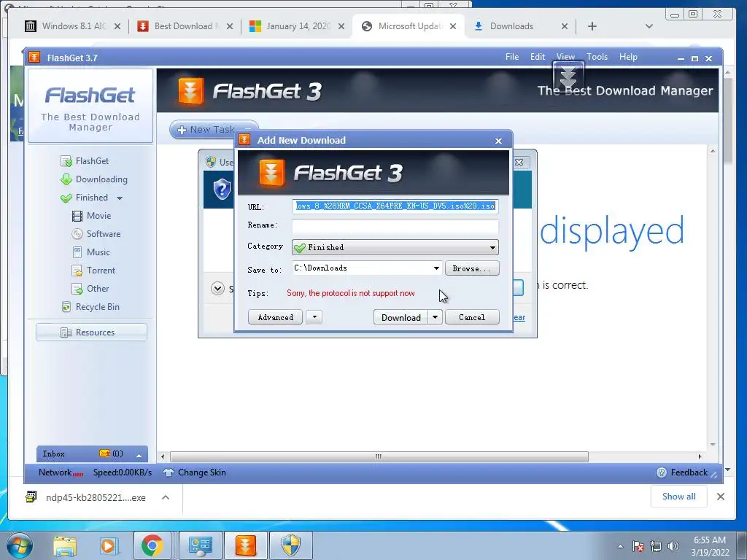Open options arrow for ndp45-kb2805221 download

(166, 497)
